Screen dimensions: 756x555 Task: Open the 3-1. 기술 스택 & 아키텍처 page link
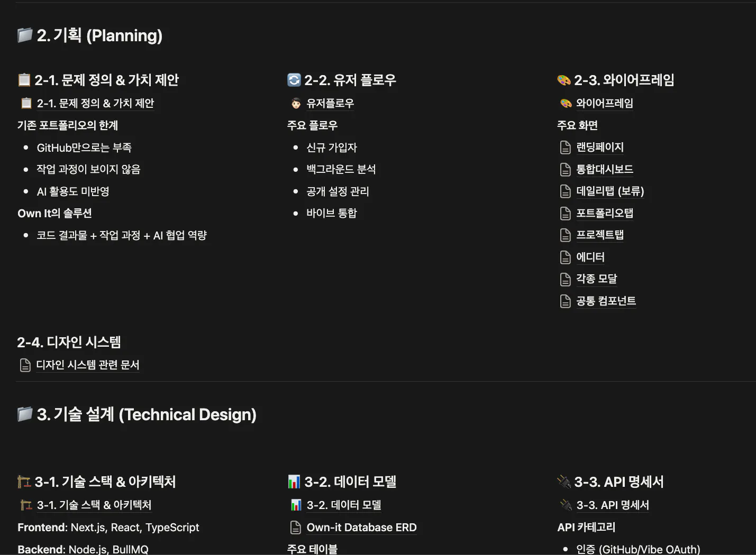[x=94, y=505]
